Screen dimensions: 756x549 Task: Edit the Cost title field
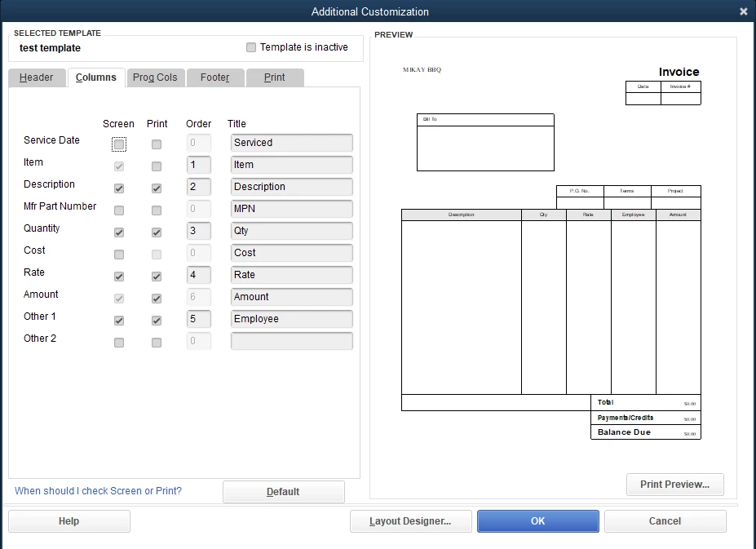coord(292,253)
